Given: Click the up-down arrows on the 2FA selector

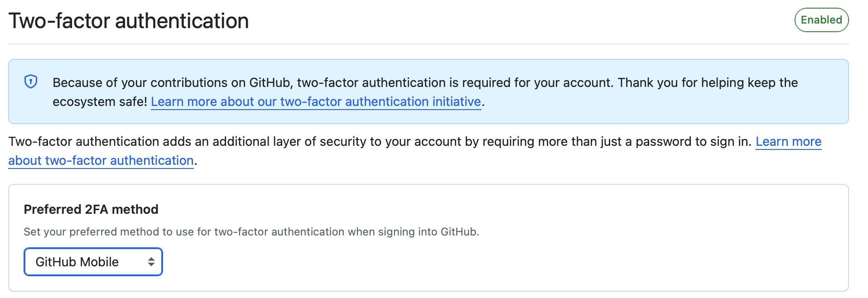Looking at the screenshot, I should tap(151, 262).
